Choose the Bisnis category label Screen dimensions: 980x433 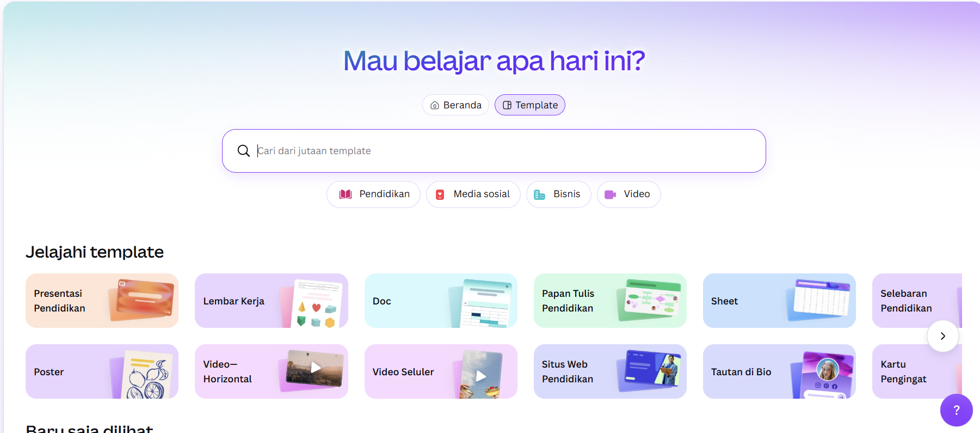coord(566,194)
